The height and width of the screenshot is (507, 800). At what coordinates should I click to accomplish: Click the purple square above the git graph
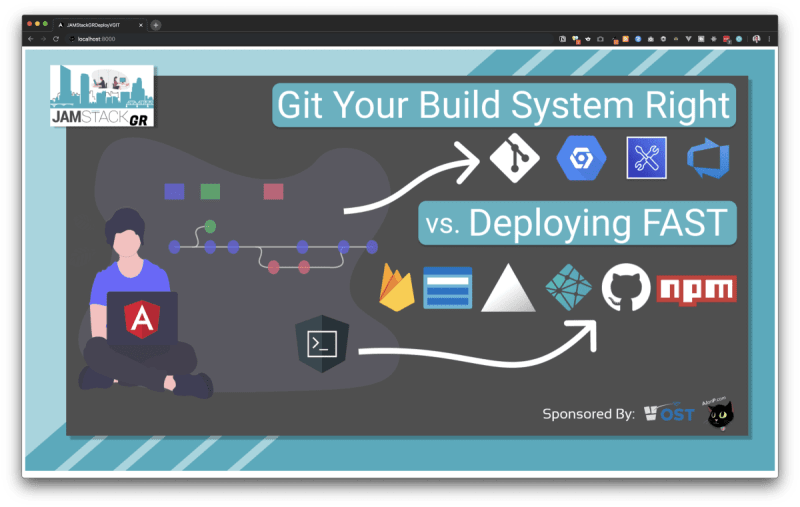[x=174, y=192]
